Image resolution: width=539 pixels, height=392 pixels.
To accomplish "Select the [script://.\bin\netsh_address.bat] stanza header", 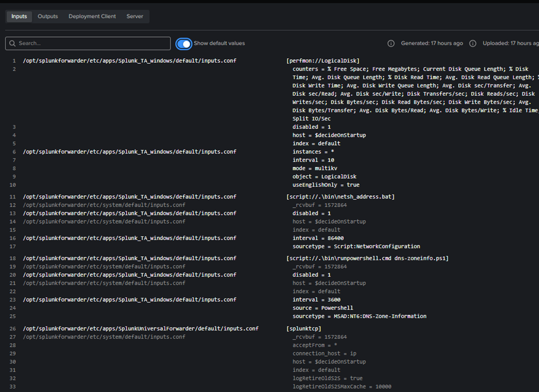I will [340, 197].
